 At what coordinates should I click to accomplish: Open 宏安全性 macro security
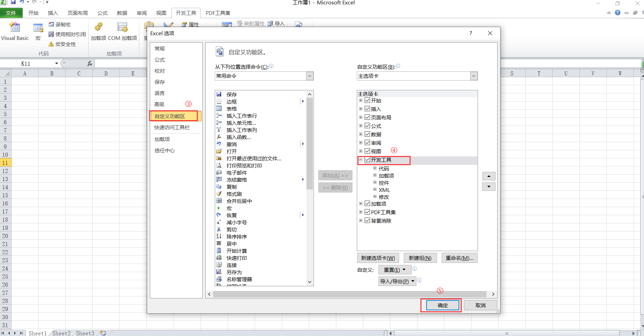click(62, 44)
